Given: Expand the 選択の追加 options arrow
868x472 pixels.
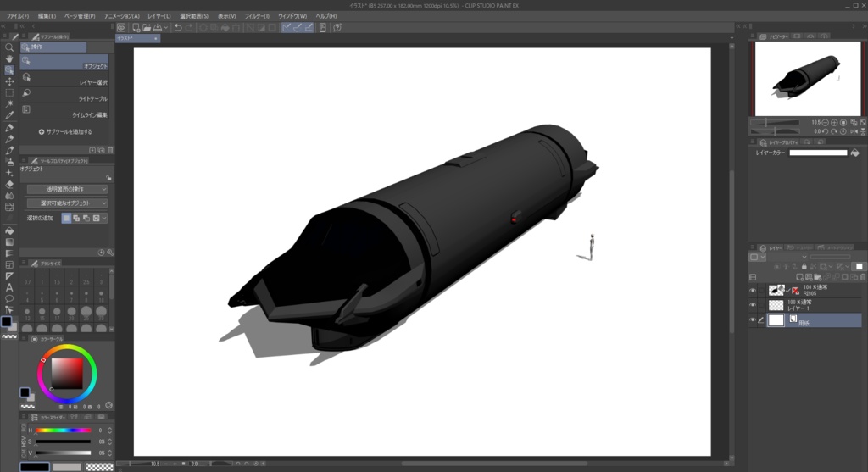Looking at the screenshot, I should pyautogui.click(x=104, y=218).
